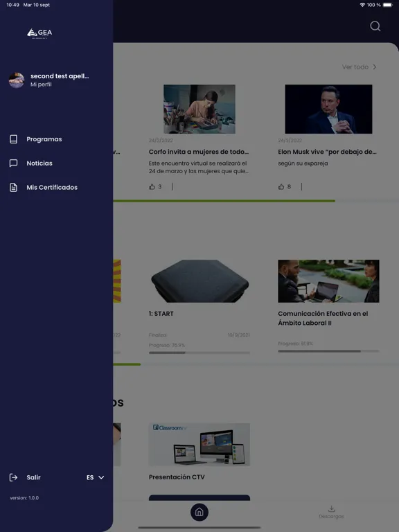Click the Progreso: 35.9% label
This screenshot has height=532, width=399.
[x=167, y=345]
